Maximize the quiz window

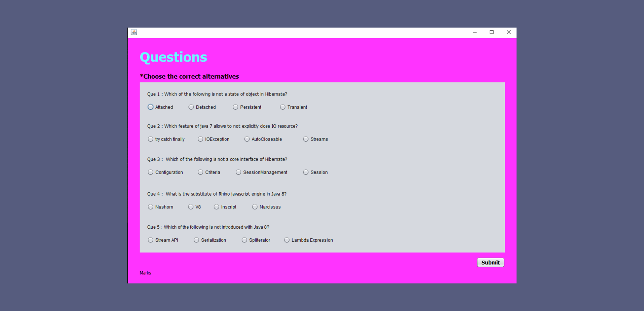tap(492, 32)
